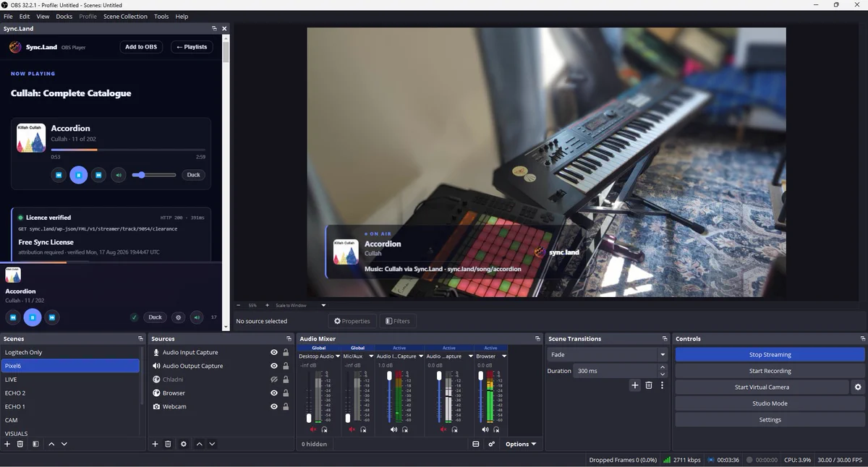Add a new source with plus icon

tap(155, 444)
